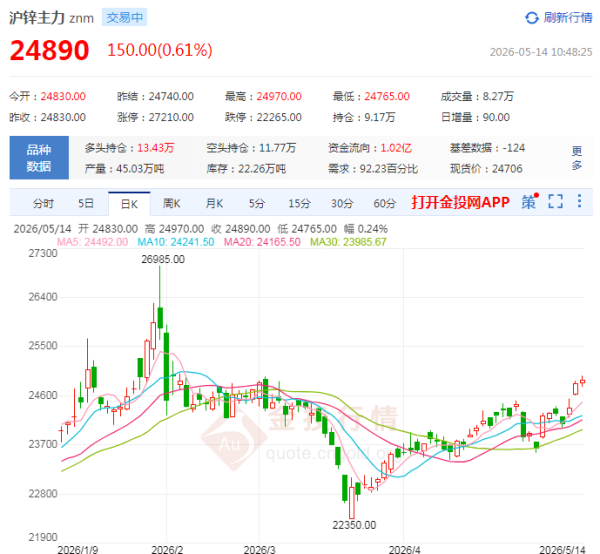Click the 涨停 value 27210.00

coord(171,117)
